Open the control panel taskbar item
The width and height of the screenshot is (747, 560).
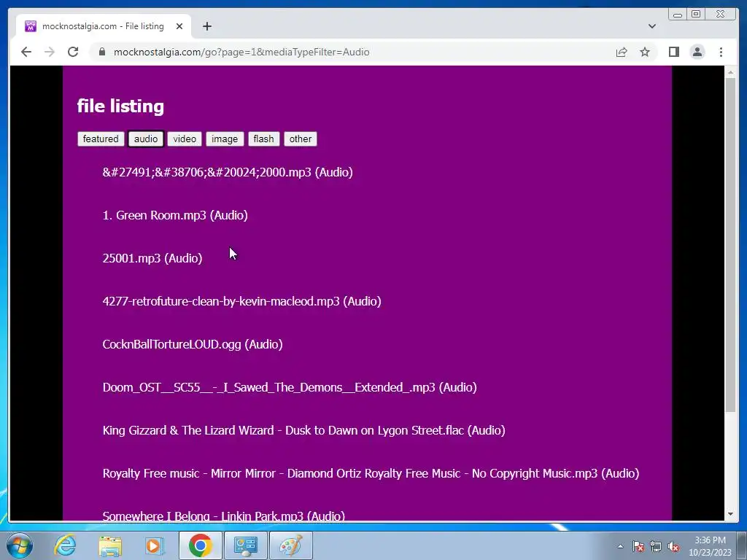pyautogui.click(x=245, y=545)
